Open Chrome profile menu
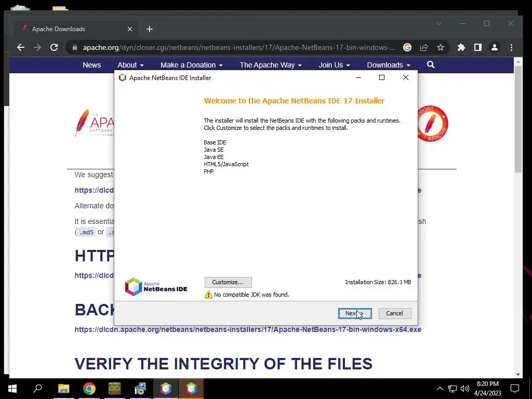This screenshot has height=399, width=532. point(495,47)
